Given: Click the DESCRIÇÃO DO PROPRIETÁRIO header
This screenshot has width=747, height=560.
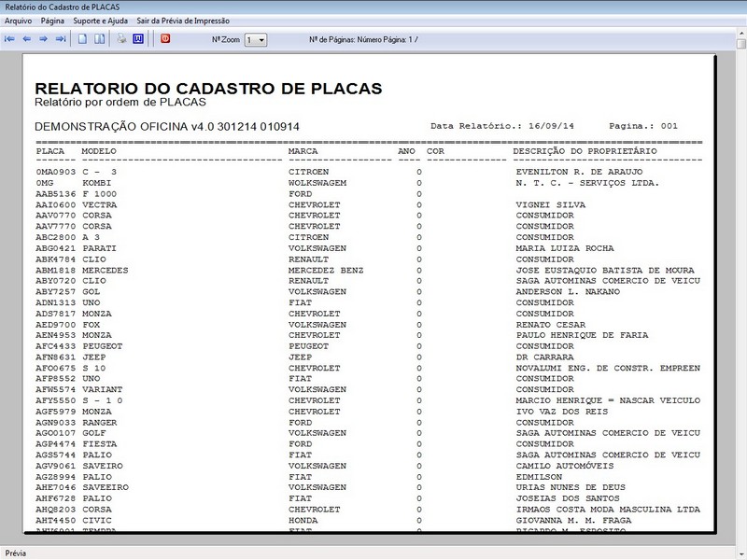Looking at the screenshot, I should click(585, 151).
